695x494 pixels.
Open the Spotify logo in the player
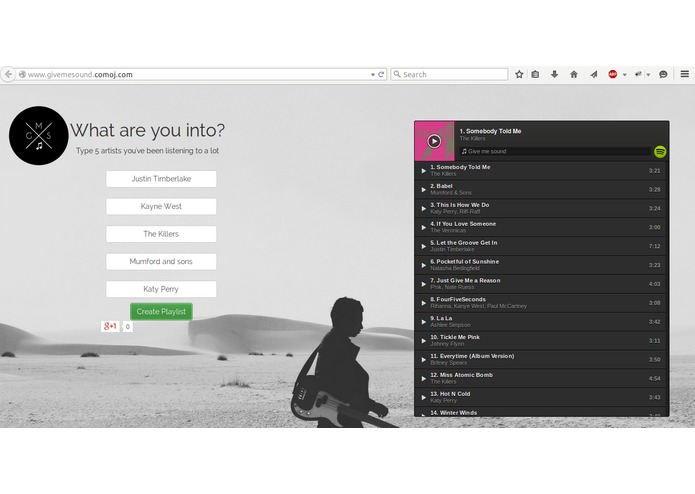(660, 152)
